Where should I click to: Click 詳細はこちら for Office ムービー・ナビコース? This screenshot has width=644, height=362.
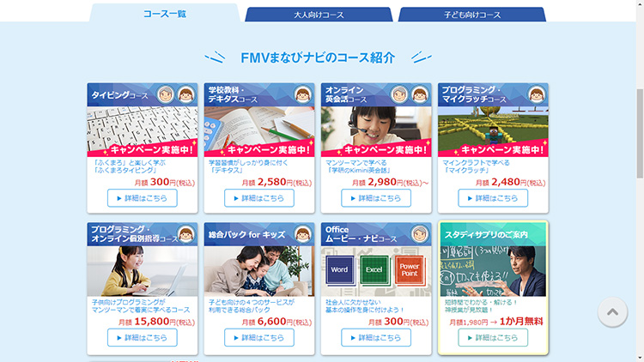[x=376, y=338]
